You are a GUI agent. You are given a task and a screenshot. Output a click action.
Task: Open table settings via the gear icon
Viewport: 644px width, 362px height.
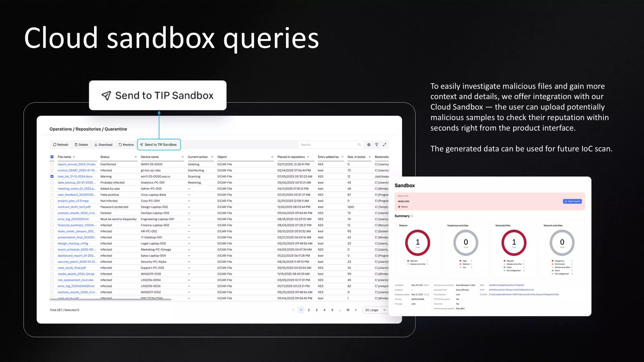[x=369, y=145]
